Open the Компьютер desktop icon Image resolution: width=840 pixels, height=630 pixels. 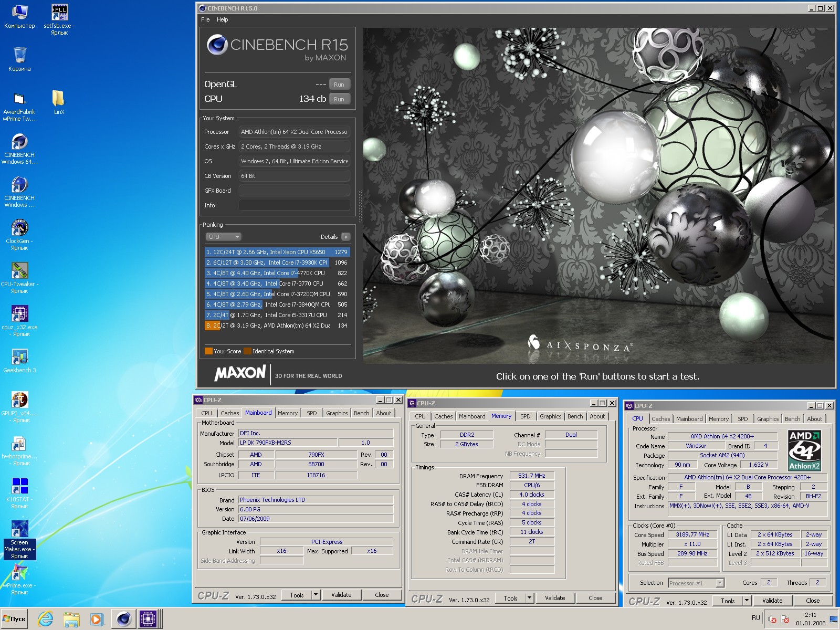coord(19,16)
